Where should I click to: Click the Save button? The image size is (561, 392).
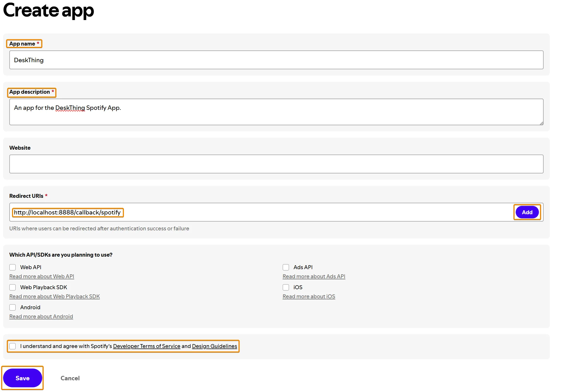point(23,378)
